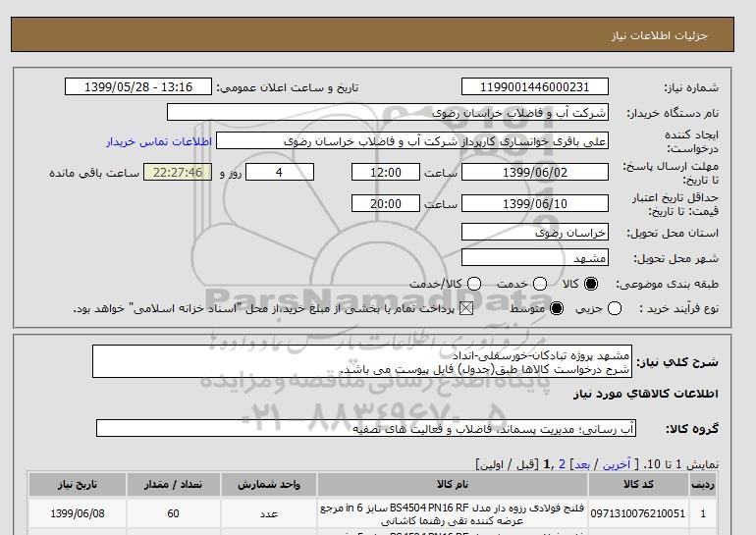
Task: Toggle the اسناد خزانه اسلامی payment checkbox
Action: [x=466, y=308]
